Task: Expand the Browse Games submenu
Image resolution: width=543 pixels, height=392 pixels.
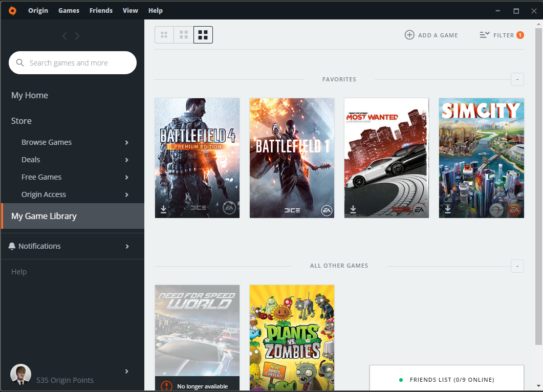Action: pyautogui.click(x=127, y=142)
